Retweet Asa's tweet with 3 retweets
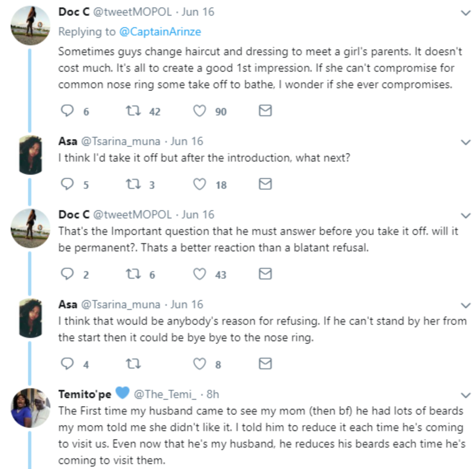476x469 pixels. click(x=133, y=184)
